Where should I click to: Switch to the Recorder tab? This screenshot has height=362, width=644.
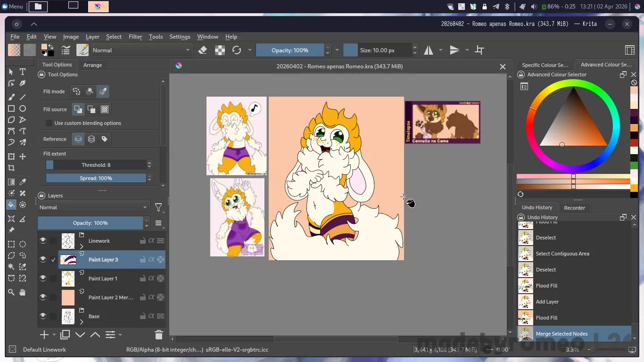(x=574, y=207)
